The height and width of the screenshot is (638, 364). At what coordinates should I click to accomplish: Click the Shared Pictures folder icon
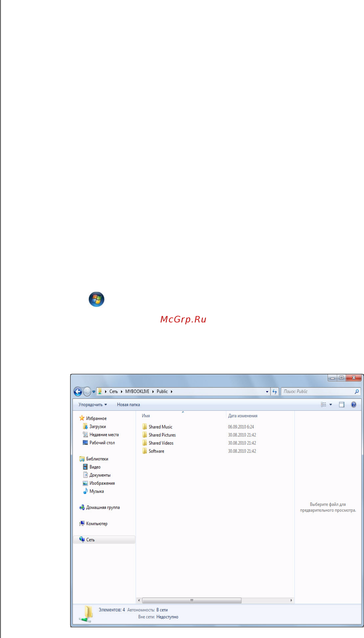pos(144,434)
